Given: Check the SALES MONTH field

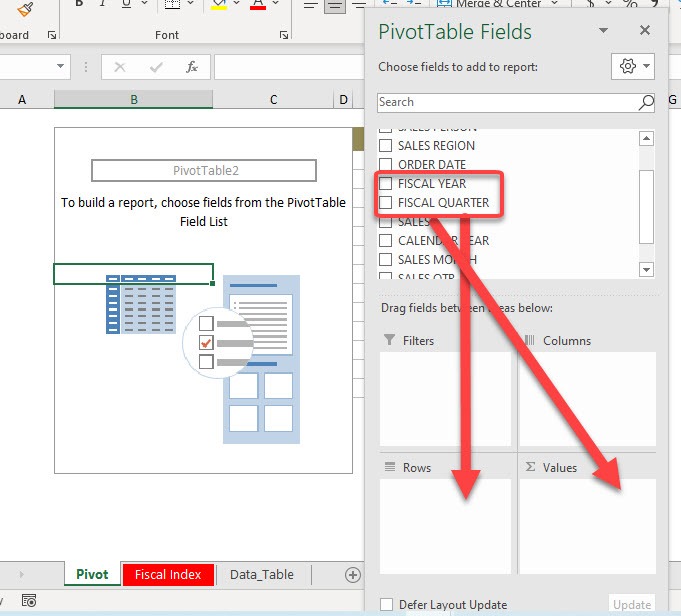Looking at the screenshot, I should [x=386, y=259].
